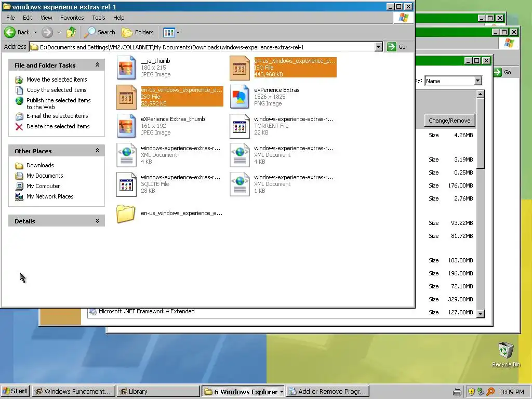The height and width of the screenshot is (399, 532).
Task: Open the Favorites menu
Action: (72, 18)
